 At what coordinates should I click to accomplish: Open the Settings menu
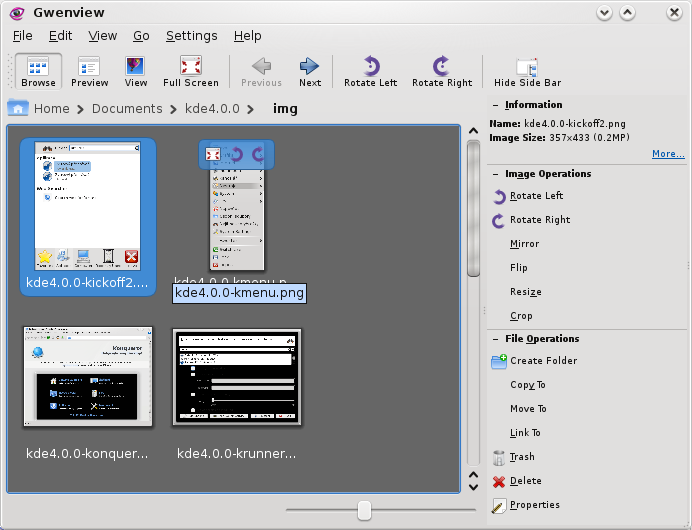point(192,36)
